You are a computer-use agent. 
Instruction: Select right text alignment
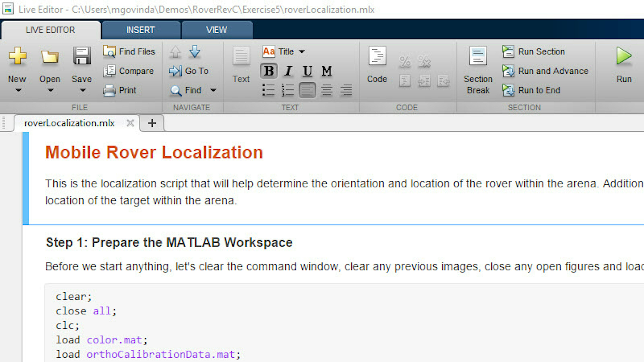346,90
